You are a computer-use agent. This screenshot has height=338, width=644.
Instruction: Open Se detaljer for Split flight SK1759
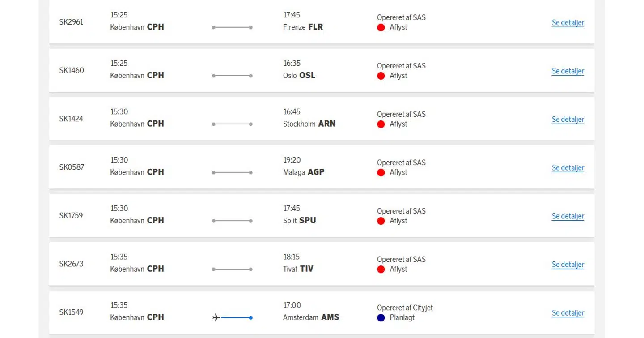point(568,216)
